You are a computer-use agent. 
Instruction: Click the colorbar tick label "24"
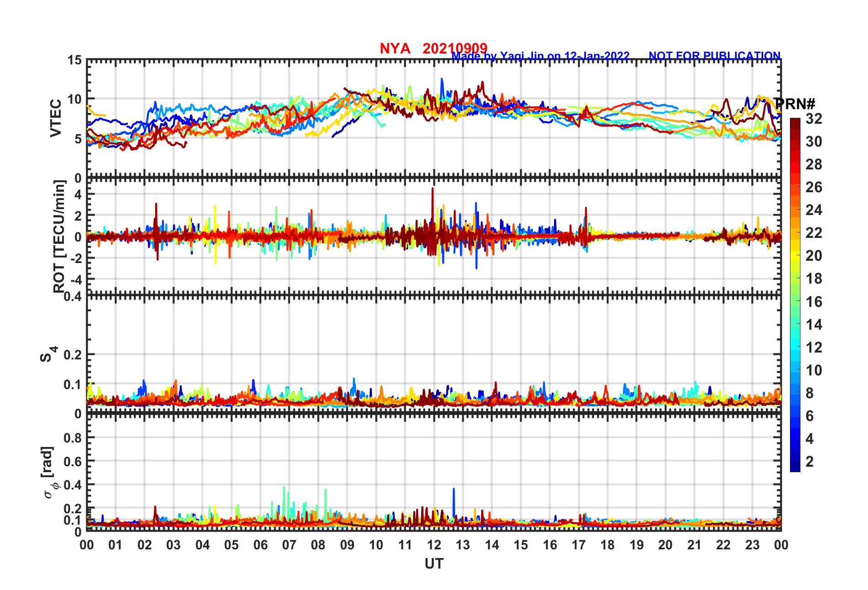[x=814, y=210]
